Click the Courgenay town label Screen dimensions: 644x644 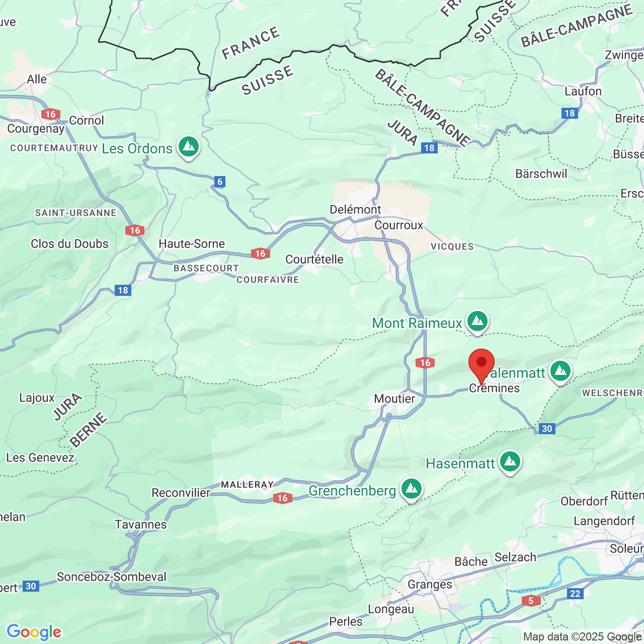[x=36, y=129]
